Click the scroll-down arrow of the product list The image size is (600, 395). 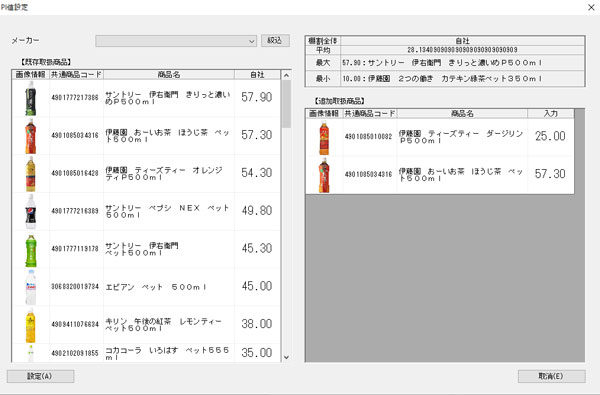(286, 357)
